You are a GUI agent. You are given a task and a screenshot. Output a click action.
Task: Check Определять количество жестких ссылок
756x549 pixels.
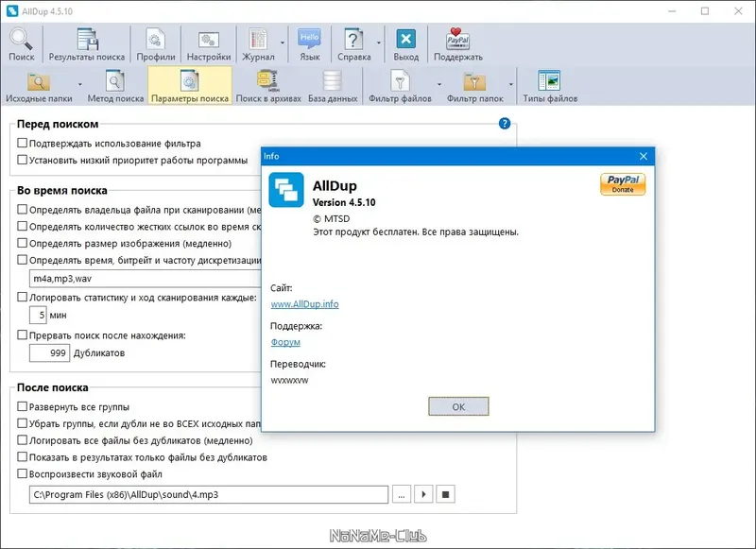22,226
